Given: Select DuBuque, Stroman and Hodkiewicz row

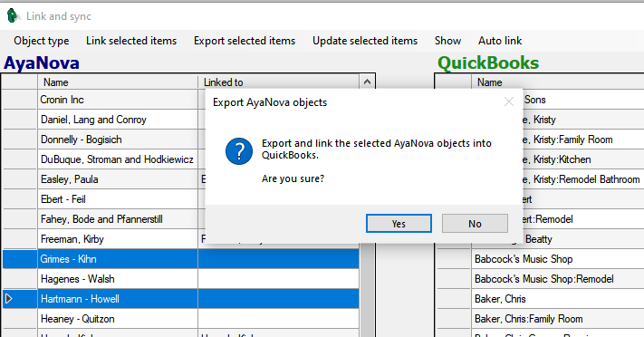Looking at the screenshot, I should pyautogui.click(x=118, y=159).
